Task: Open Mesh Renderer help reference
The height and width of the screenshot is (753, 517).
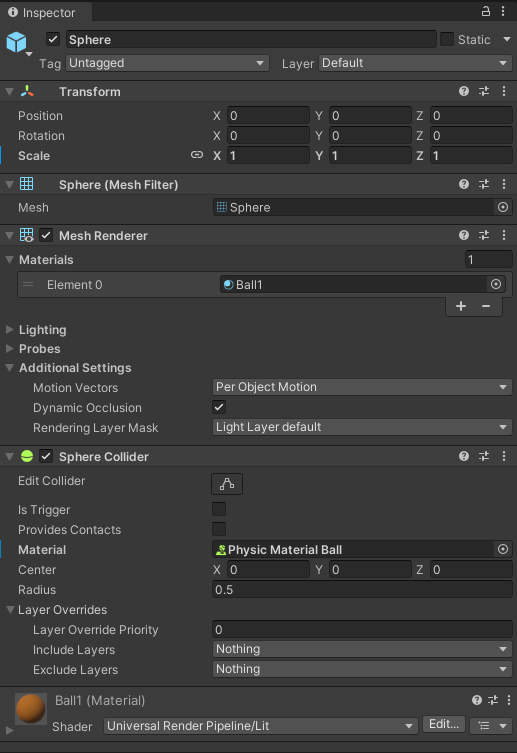Action: (464, 235)
